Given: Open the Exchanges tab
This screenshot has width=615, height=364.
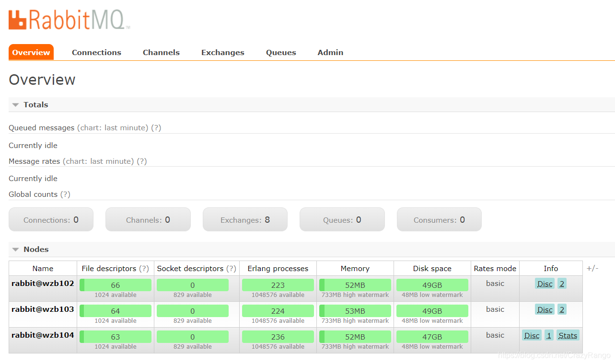Looking at the screenshot, I should 223,52.
